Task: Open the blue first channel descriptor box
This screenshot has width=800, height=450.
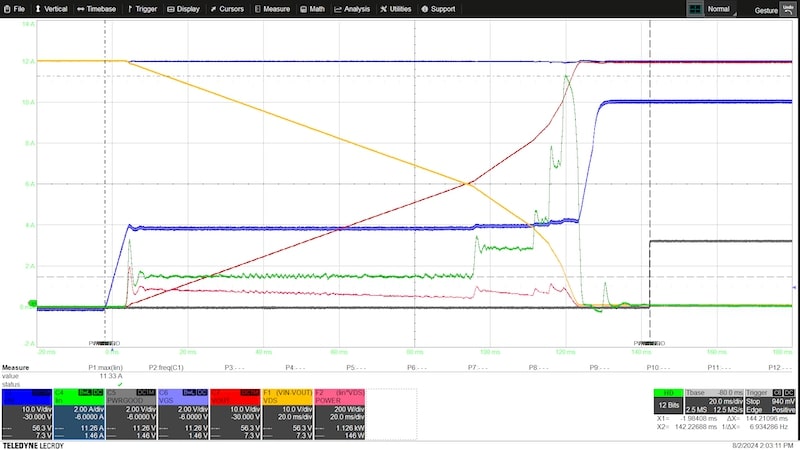Action: 27,414
